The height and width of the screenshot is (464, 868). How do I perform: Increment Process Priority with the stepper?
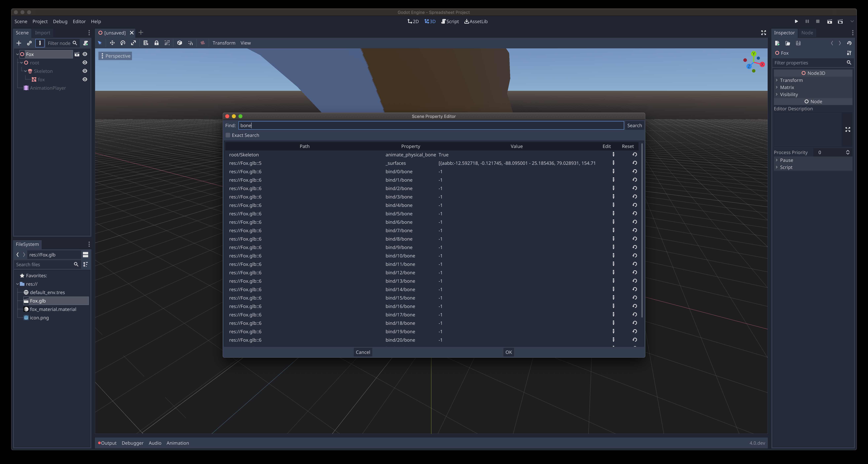tap(849, 151)
